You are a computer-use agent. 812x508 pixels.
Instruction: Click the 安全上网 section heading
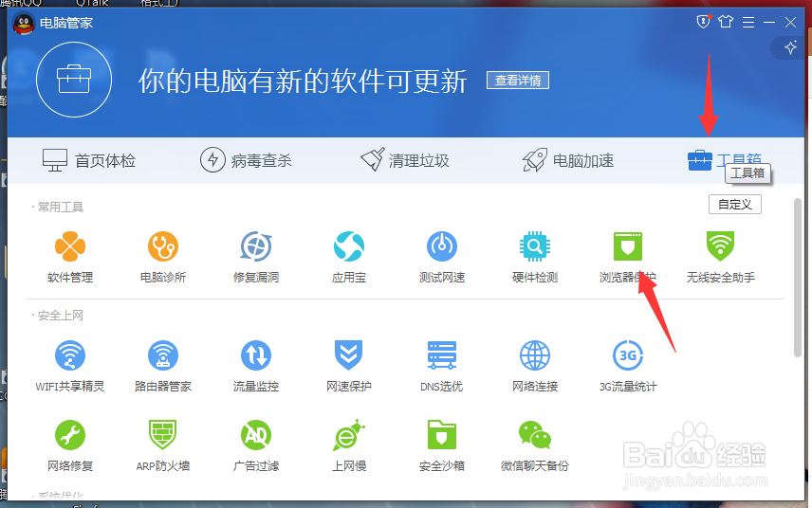[60, 315]
